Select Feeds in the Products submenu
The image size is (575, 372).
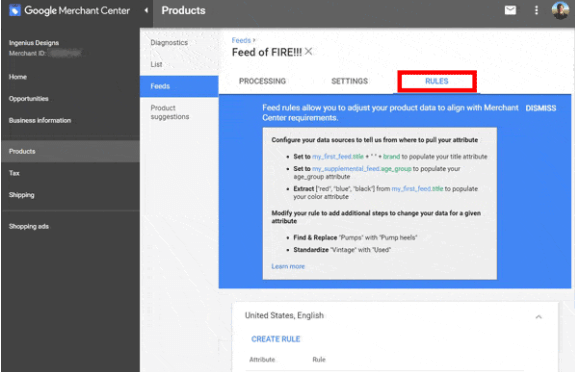[179, 86]
